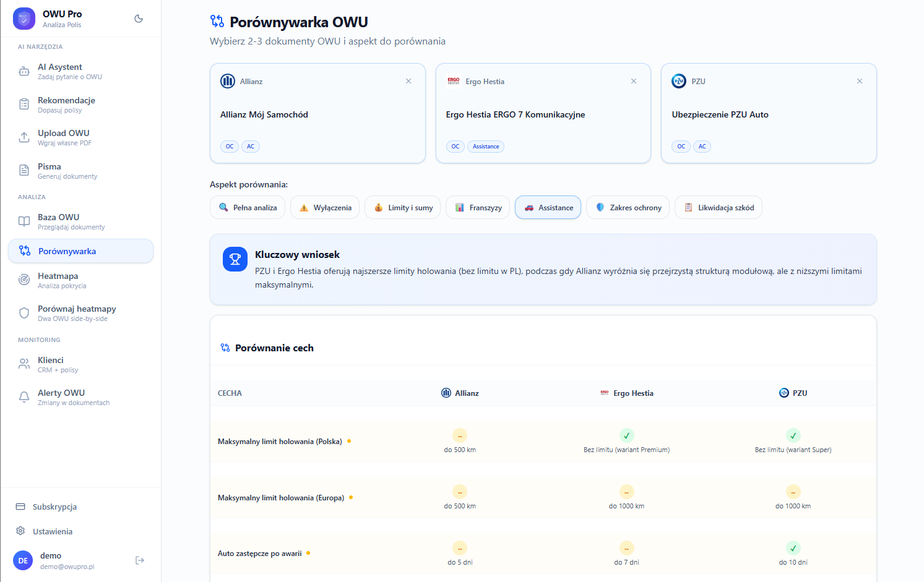The height and width of the screenshot is (582, 924).
Task: Click the Zakres ochrony button
Action: coord(628,207)
